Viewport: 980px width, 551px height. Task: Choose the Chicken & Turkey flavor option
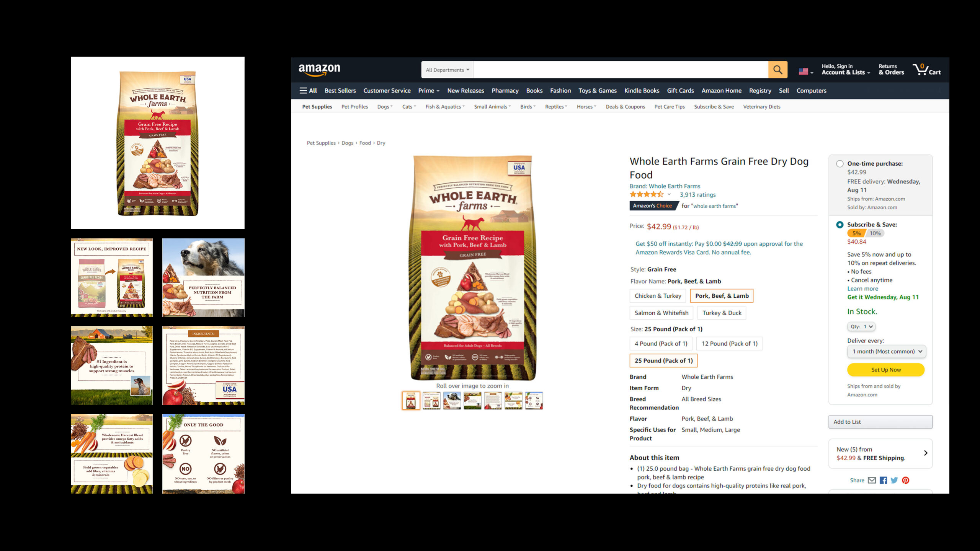click(x=658, y=296)
